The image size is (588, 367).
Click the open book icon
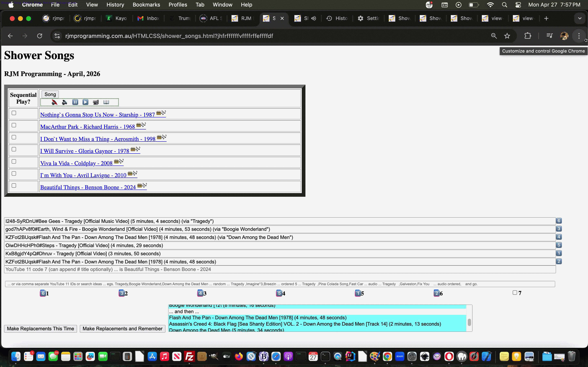click(106, 102)
